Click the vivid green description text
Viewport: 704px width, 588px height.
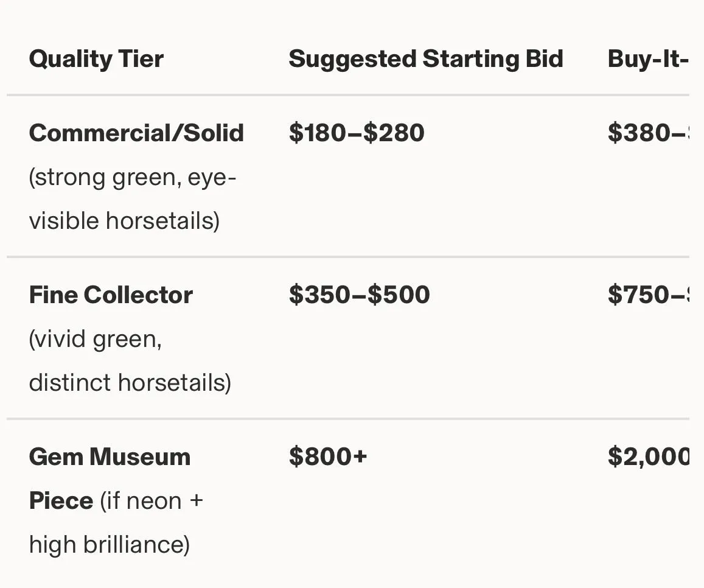click(x=95, y=339)
